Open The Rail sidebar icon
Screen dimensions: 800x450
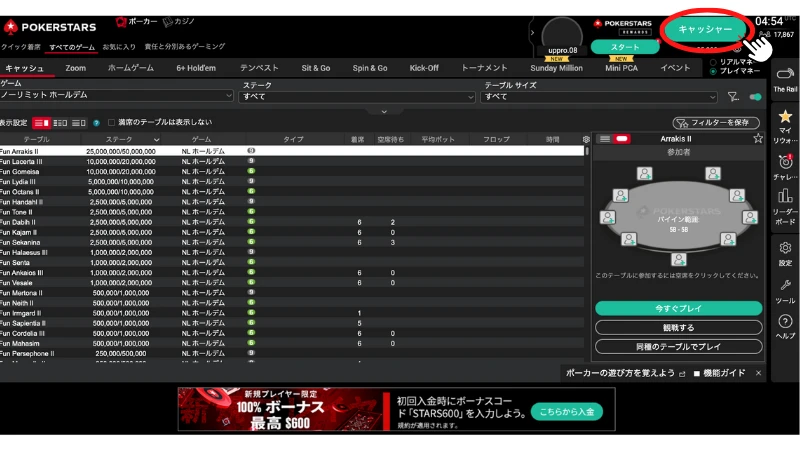pyautogui.click(x=785, y=74)
